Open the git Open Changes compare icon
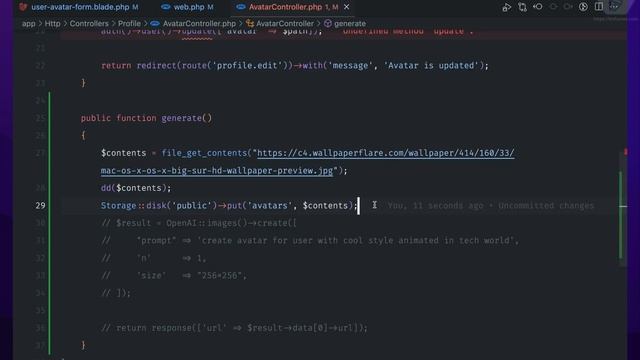Image resolution: width=640 pixels, height=360 pixels. 522,7
